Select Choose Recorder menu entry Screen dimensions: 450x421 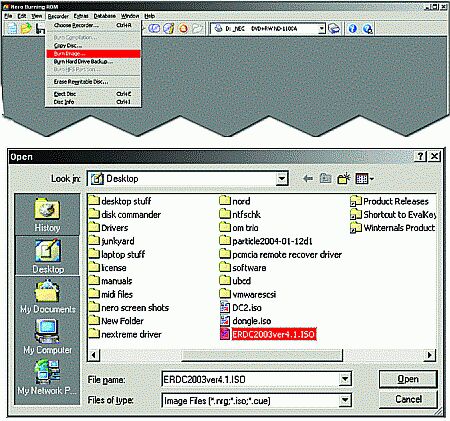93,25
